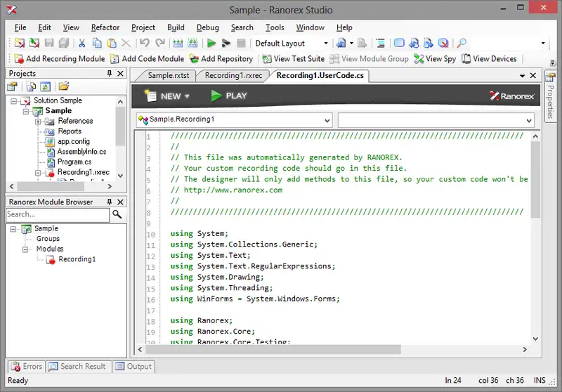Click the open solution toolbar icon

point(34,43)
